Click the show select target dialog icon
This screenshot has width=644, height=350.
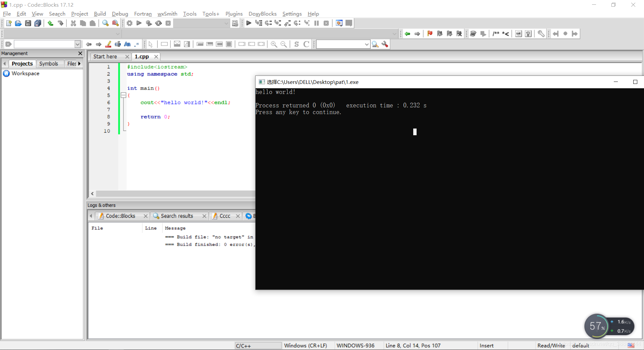(x=235, y=23)
